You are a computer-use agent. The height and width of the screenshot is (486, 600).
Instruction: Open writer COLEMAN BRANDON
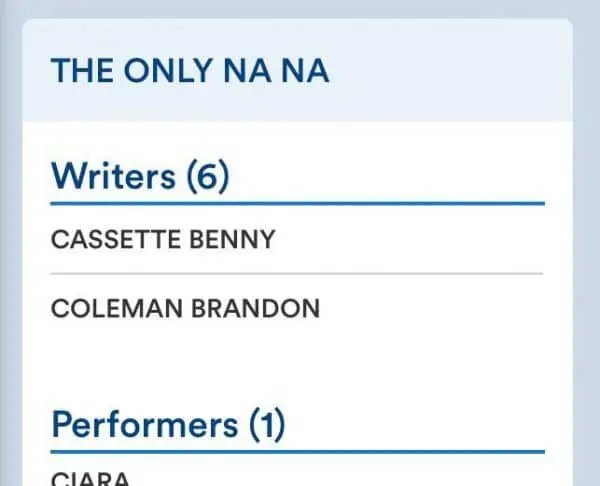(185, 308)
